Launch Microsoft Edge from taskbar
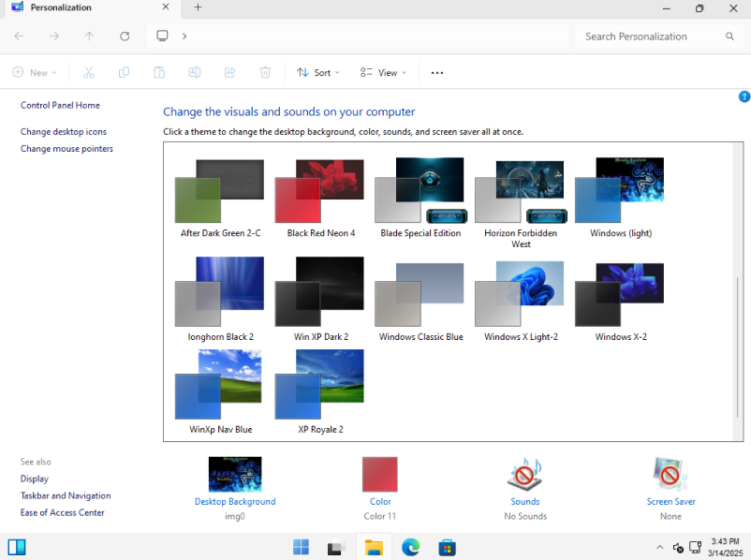Image resolution: width=751 pixels, height=560 pixels. coord(410,547)
